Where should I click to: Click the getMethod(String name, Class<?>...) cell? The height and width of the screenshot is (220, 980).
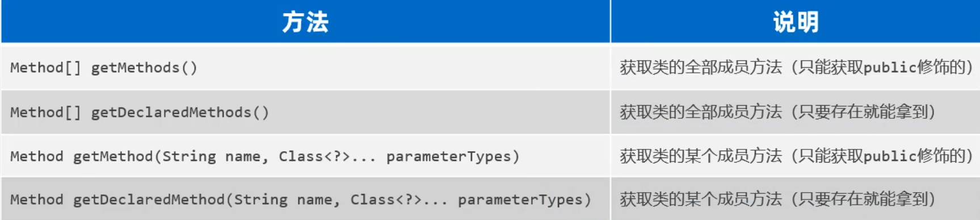pos(305,156)
